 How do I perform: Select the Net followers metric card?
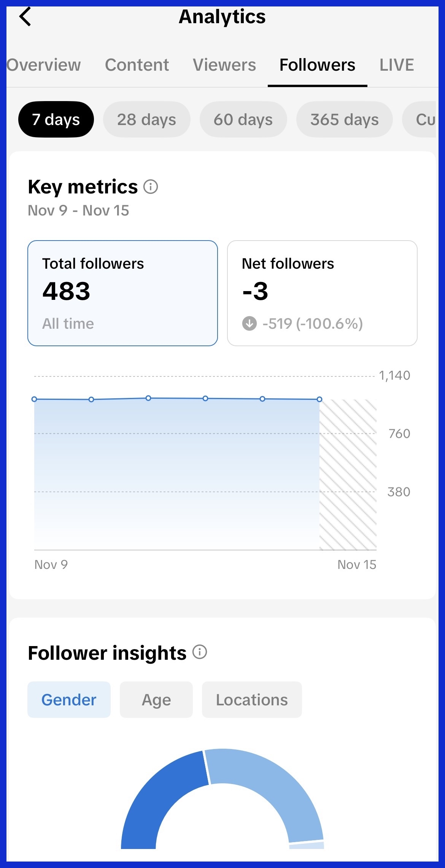tap(322, 292)
